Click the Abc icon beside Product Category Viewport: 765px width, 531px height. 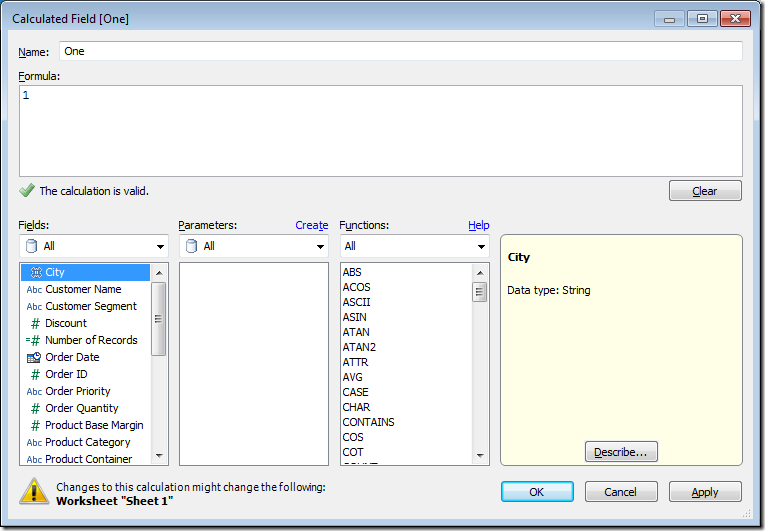[x=34, y=442]
